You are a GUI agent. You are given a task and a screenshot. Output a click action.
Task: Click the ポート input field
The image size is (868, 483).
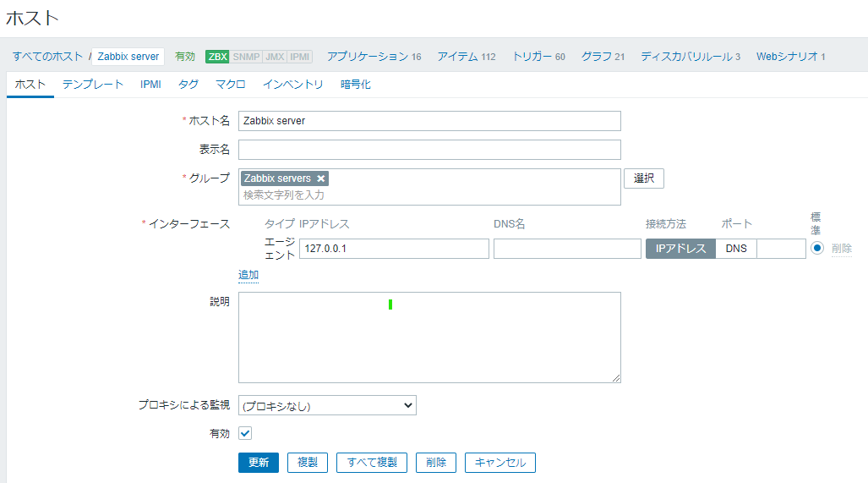tap(781, 249)
